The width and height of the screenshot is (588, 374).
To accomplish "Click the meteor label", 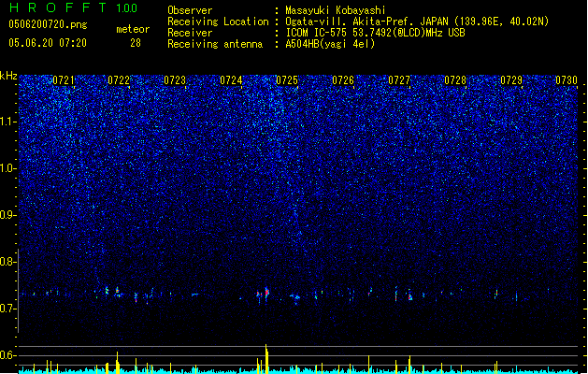I will click(133, 29).
